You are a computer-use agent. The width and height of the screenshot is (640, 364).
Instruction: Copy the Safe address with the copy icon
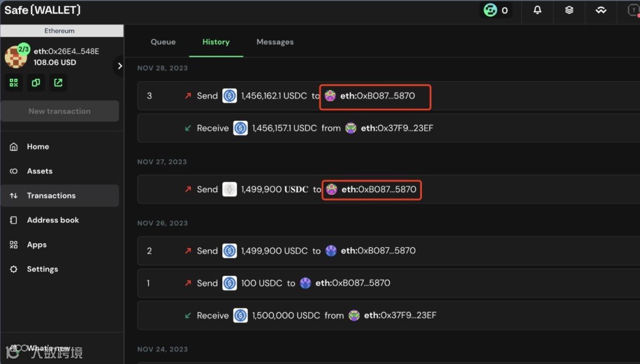pyautogui.click(x=36, y=83)
